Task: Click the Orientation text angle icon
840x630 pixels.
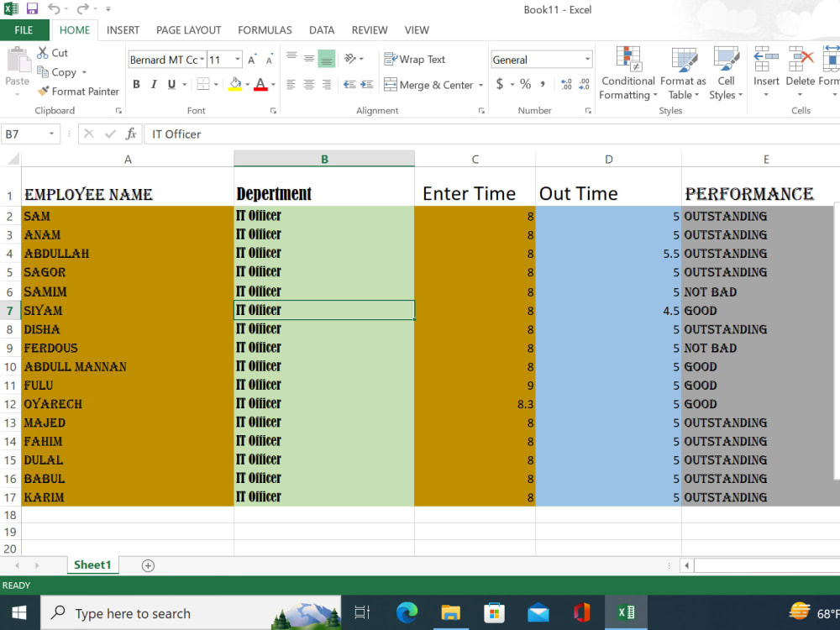Action: pos(349,59)
